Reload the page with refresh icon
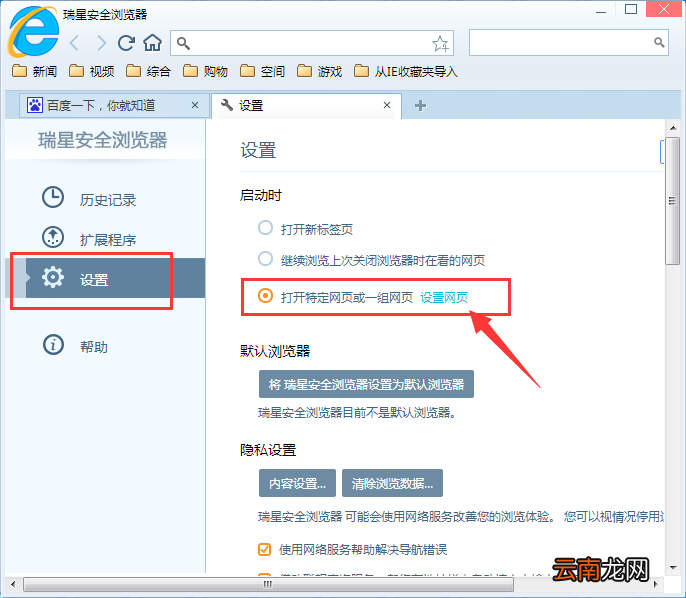This screenshot has width=686, height=598. coord(126,43)
